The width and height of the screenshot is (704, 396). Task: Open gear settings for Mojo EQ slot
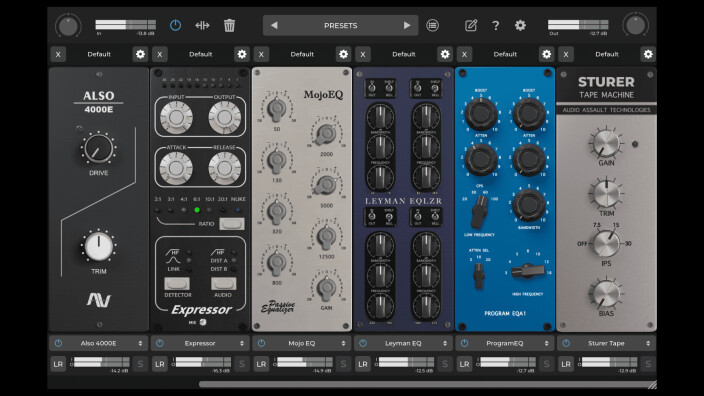(x=343, y=54)
